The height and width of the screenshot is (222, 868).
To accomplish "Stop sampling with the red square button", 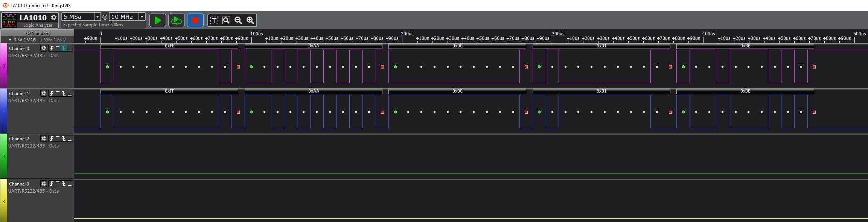I will pyautogui.click(x=195, y=20).
